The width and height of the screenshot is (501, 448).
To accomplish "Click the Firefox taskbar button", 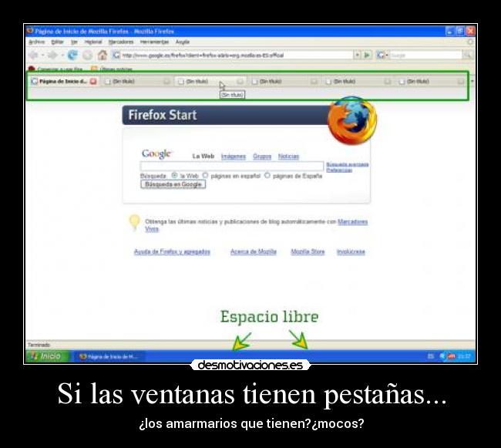I will point(109,356).
